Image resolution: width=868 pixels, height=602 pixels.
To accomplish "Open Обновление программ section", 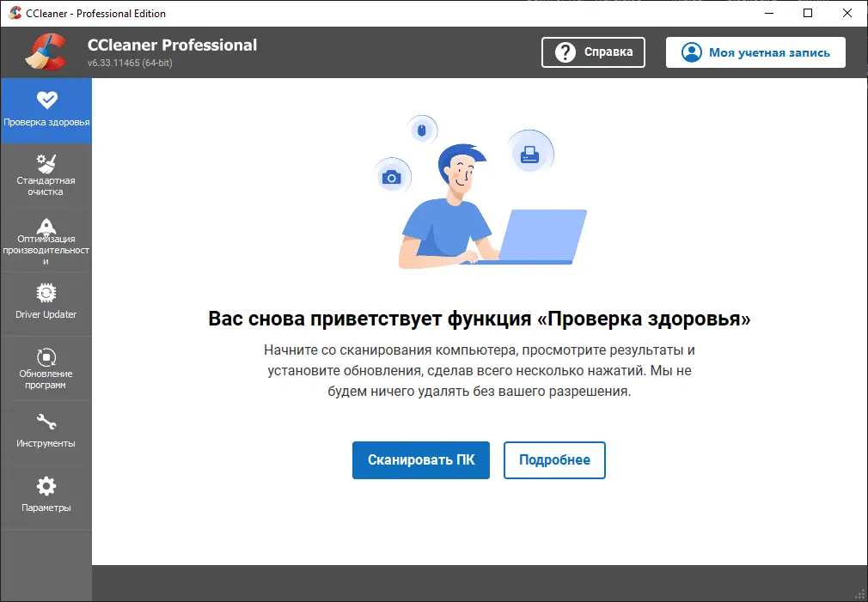I will point(46,368).
